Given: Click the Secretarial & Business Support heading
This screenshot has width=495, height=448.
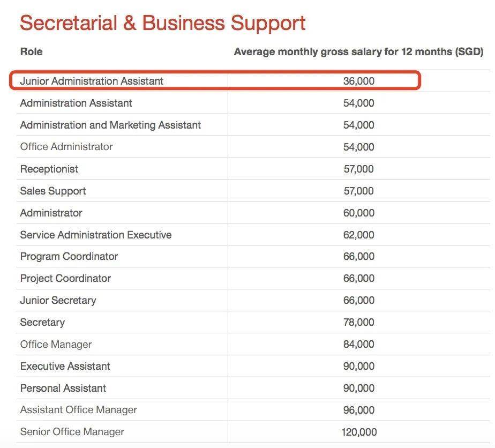Looking at the screenshot, I should tap(162, 24).
